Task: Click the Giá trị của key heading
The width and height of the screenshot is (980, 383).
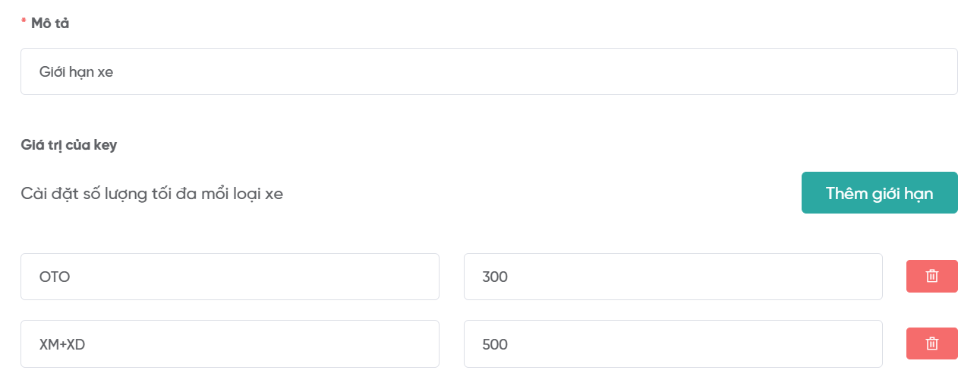Action: 68,145
